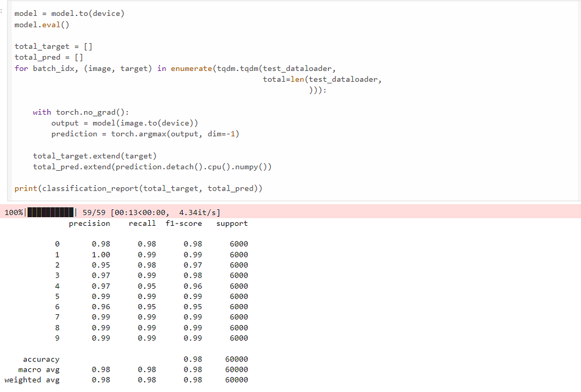Click f1-score '0.97' in class 2 row
This screenshot has width=581, height=392.
pos(193,265)
